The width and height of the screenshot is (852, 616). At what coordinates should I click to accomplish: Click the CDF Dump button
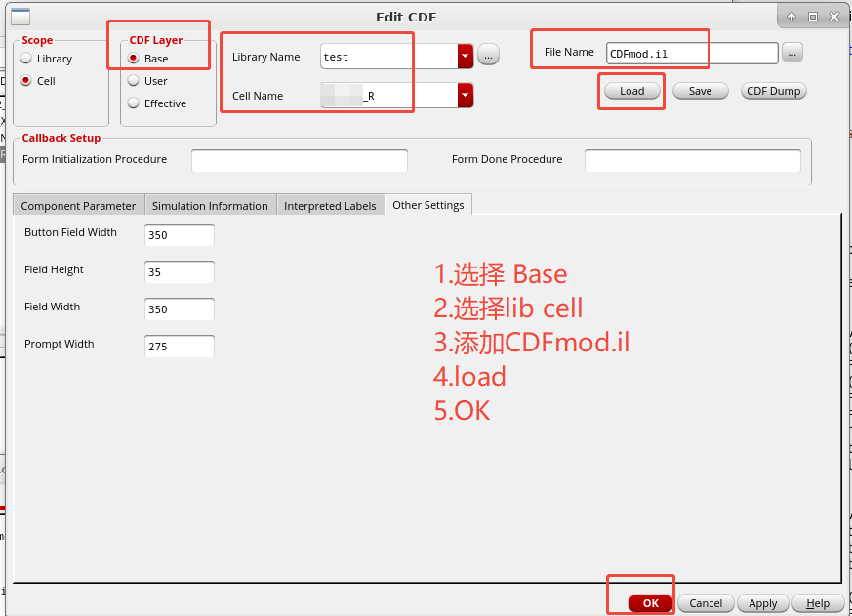point(774,91)
